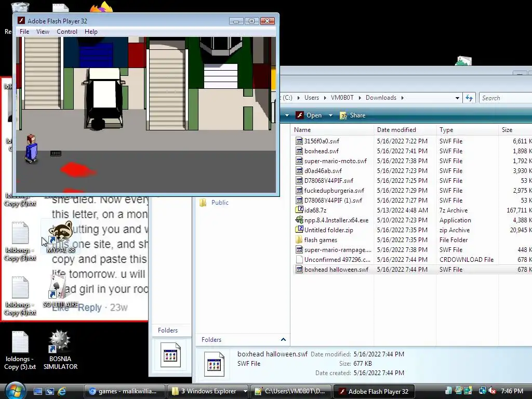This screenshot has width=532, height=399.
Task: Sort files by Name column header
Action: click(x=332, y=129)
